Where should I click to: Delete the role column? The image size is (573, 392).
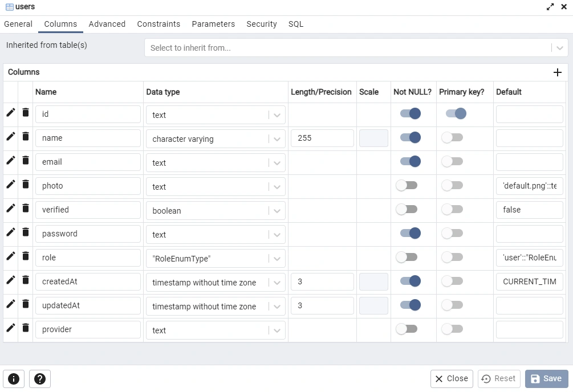coord(26,256)
